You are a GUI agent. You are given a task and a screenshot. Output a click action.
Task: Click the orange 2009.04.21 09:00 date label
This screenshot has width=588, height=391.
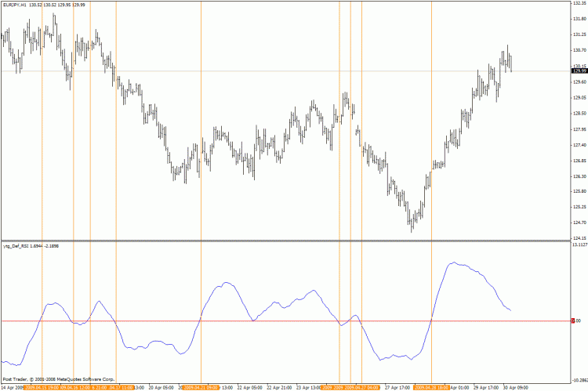(199, 387)
